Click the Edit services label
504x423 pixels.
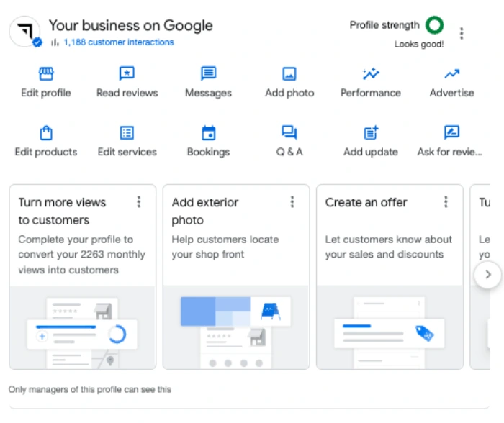tap(127, 152)
